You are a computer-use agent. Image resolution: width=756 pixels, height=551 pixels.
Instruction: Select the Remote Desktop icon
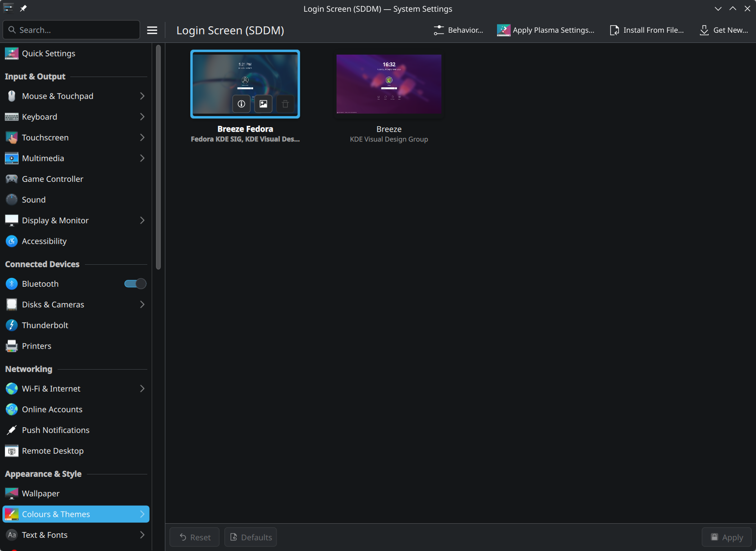pyautogui.click(x=12, y=451)
